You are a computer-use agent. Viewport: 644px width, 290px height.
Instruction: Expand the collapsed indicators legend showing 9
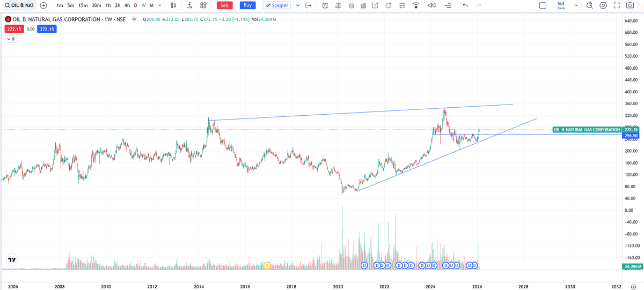pyautogui.click(x=10, y=39)
